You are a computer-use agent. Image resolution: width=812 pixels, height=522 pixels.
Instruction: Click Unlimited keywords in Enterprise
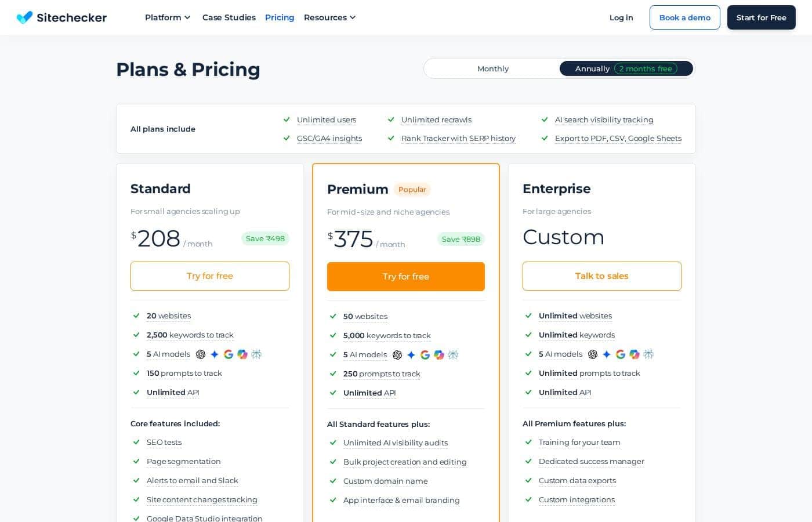point(577,335)
